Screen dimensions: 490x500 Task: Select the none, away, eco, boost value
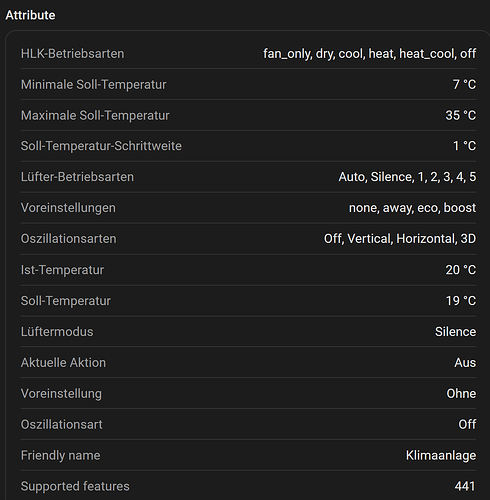(412, 208)
